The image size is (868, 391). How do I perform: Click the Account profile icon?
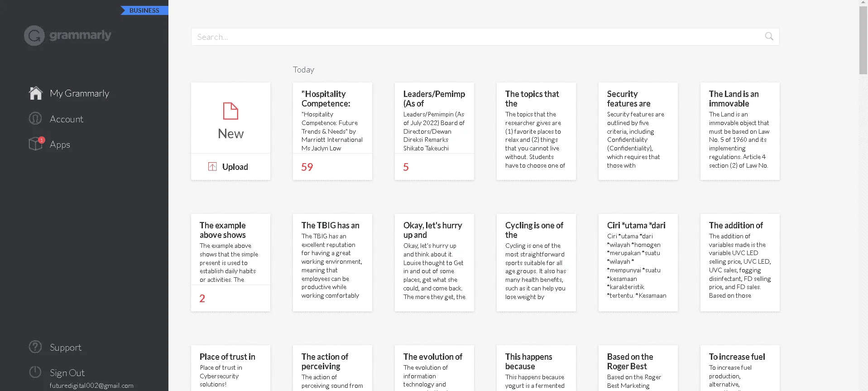pyautogui.click(x=35, y=118)
